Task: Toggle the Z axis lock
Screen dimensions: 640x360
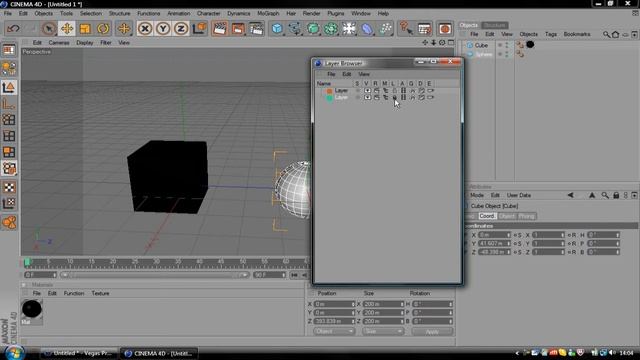Action: point(181,29)
